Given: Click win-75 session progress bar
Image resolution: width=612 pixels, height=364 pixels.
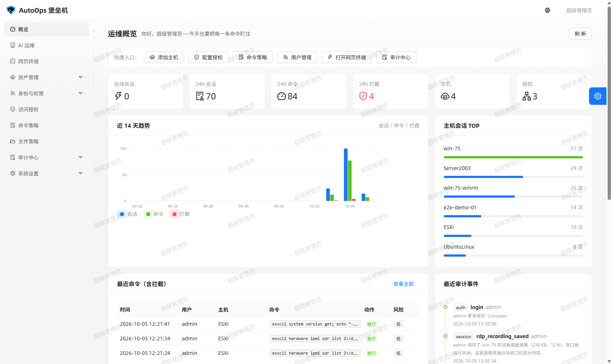Looking at the screenshot, I should [513, 157].
